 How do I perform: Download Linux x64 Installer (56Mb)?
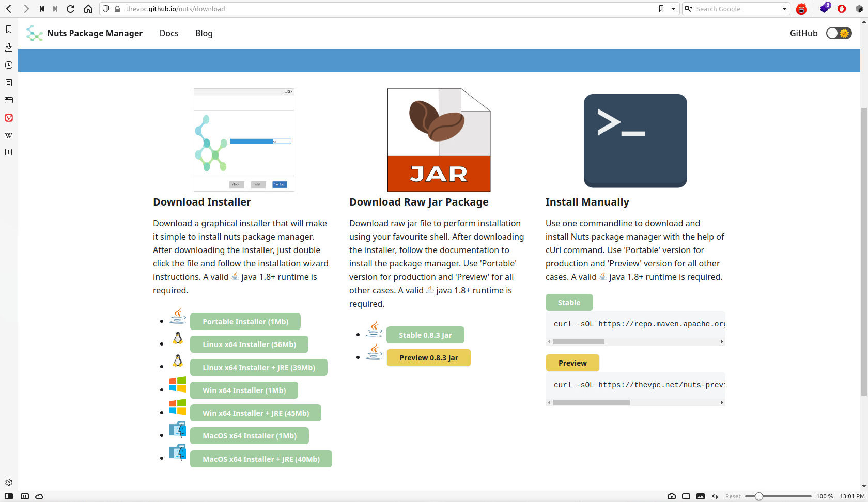coord(249,344)
